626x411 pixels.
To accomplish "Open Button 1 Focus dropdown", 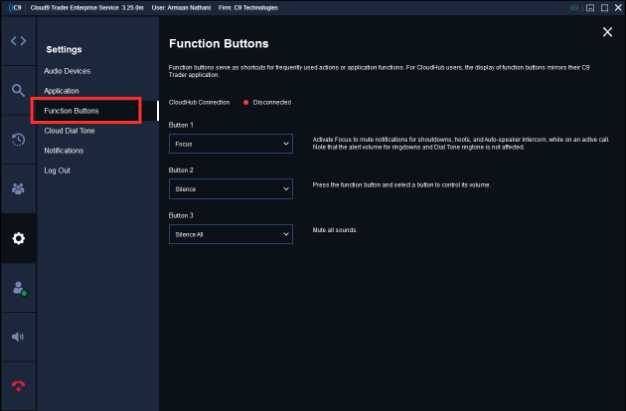I will tap(231, 144).
